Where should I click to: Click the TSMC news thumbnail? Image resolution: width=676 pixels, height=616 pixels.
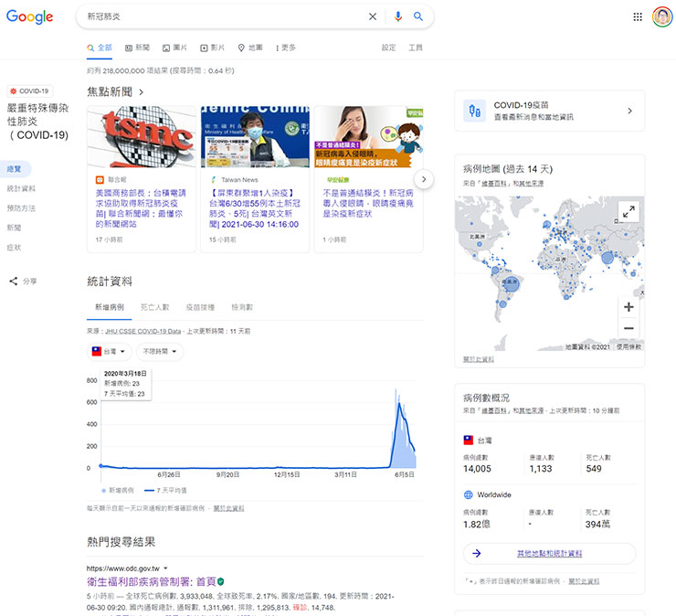pos(142,136)
